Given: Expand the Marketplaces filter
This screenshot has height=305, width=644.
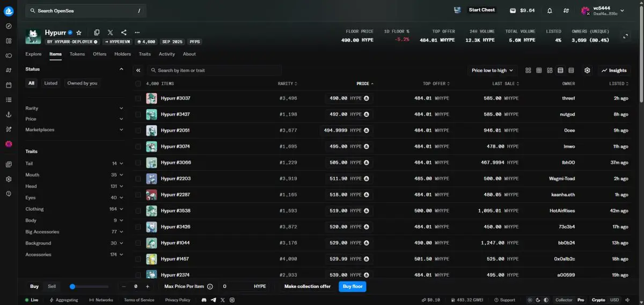Looking at the screenshot, I should [x=75, y=130].
